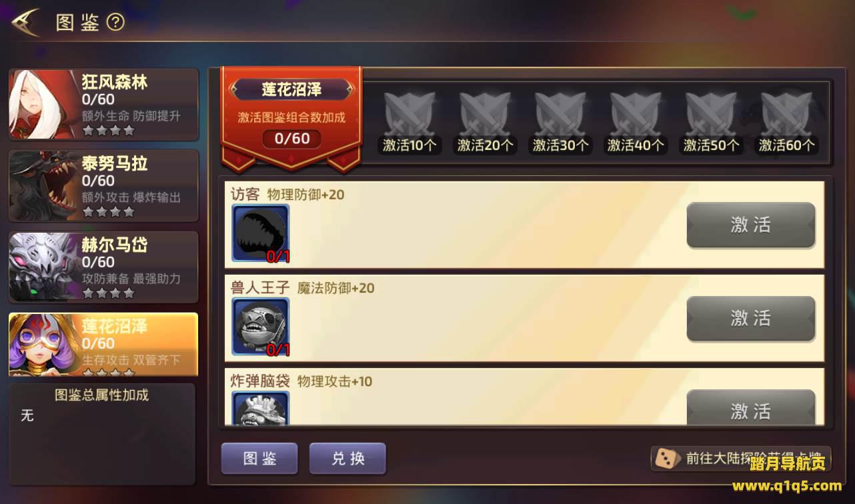Activate the 兽人王子 entry

(751, 319)
